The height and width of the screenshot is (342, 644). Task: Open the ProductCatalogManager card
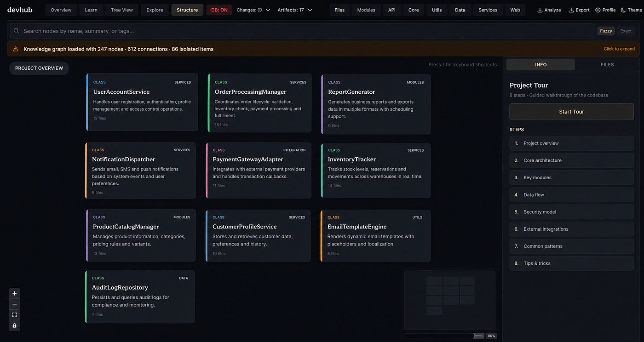141,235
